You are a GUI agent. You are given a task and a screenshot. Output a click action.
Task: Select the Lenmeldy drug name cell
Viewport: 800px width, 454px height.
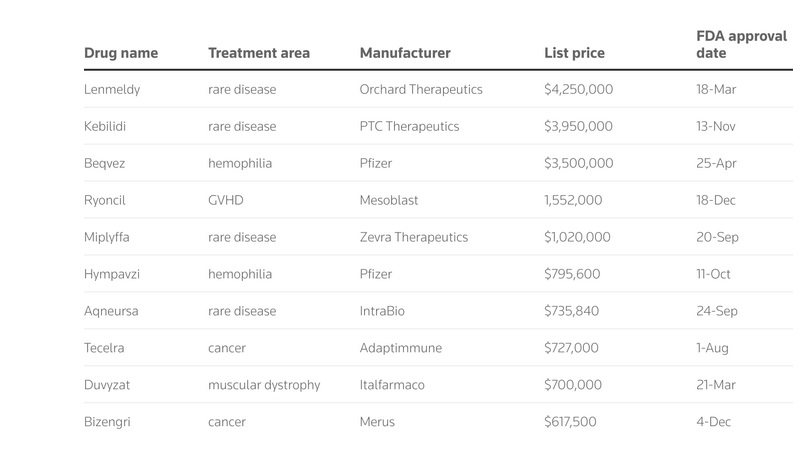coord(112,90)
